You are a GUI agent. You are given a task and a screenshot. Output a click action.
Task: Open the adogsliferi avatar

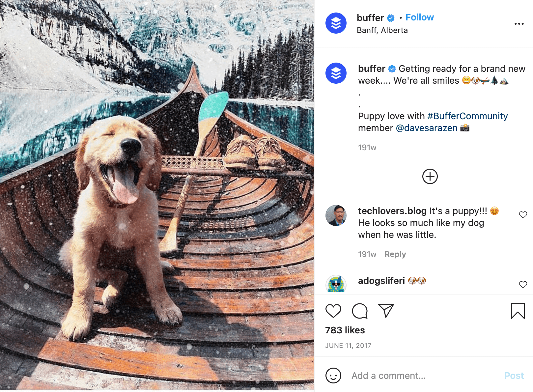336,284
